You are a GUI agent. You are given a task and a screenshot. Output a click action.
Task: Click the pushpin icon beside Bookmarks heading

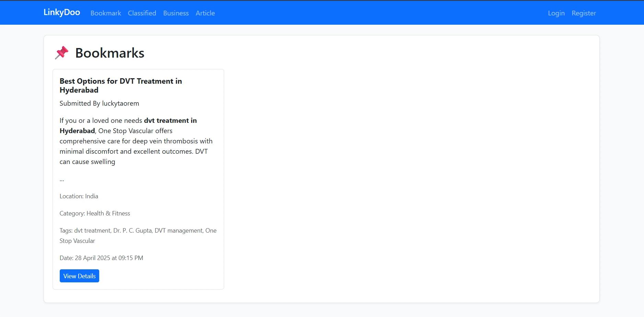pyautogui.click(x=62, y=52)
